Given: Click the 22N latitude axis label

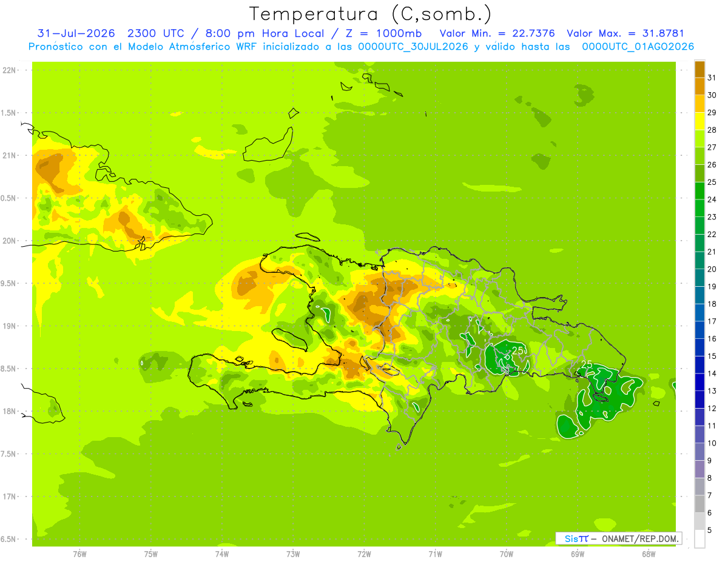Looking at the screenshot, I should point(9,70).
